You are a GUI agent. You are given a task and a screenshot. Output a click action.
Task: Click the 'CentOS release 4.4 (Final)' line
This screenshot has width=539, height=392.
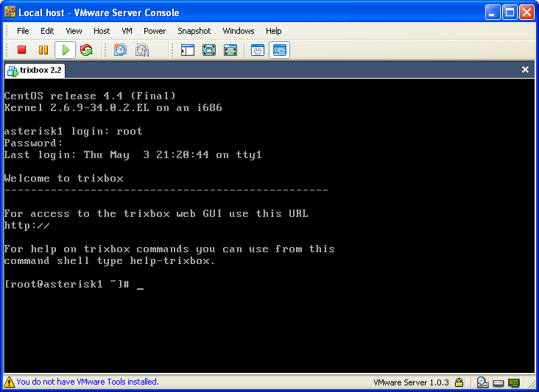tap(90, 96)
